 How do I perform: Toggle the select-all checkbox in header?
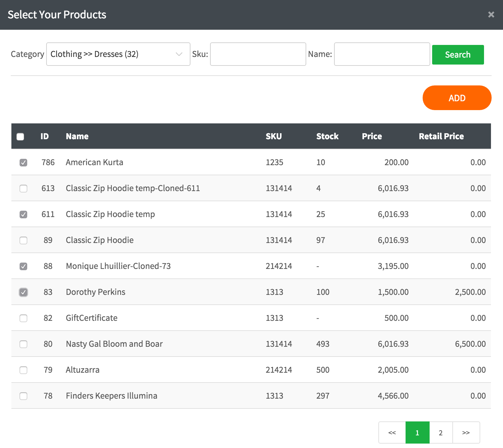(x=20, y=136)
